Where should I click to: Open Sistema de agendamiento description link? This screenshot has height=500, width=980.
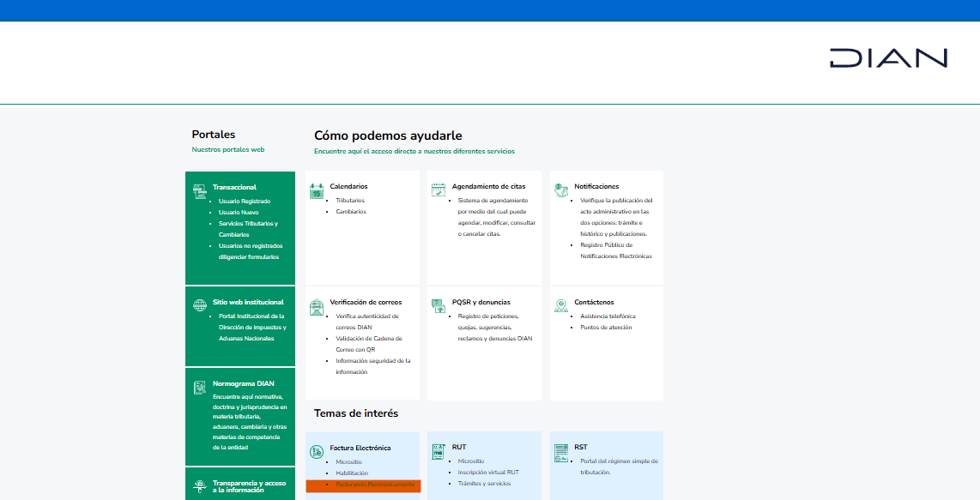point(497,217)
